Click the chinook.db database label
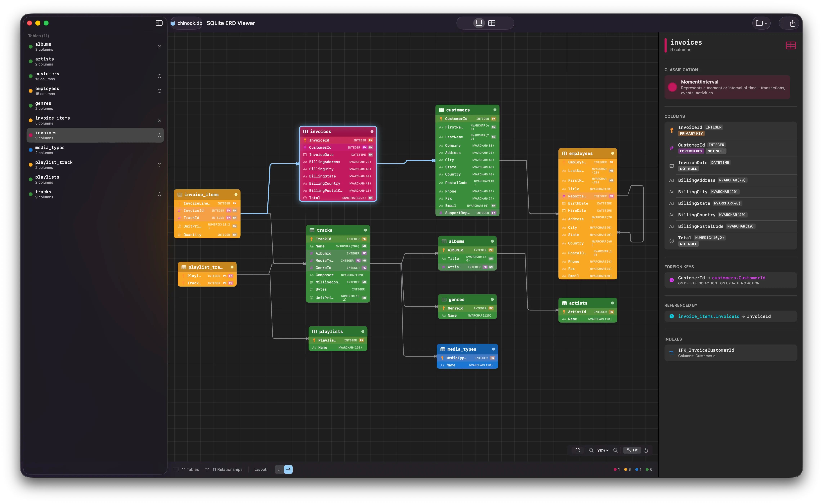The width and height of the screenshot is (823, 504). pyautogui.click(x=186, y=23)
